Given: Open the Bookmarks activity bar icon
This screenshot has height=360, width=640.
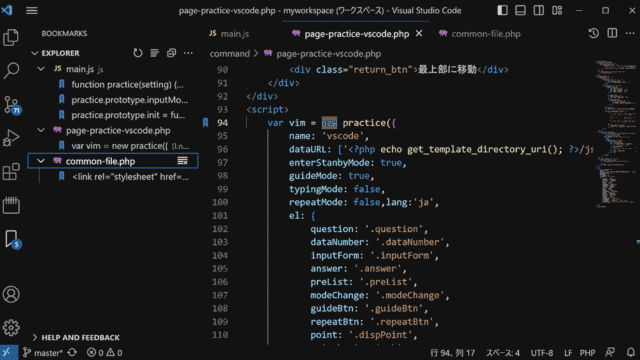Looking at the screenshot, I should (12, 239).
